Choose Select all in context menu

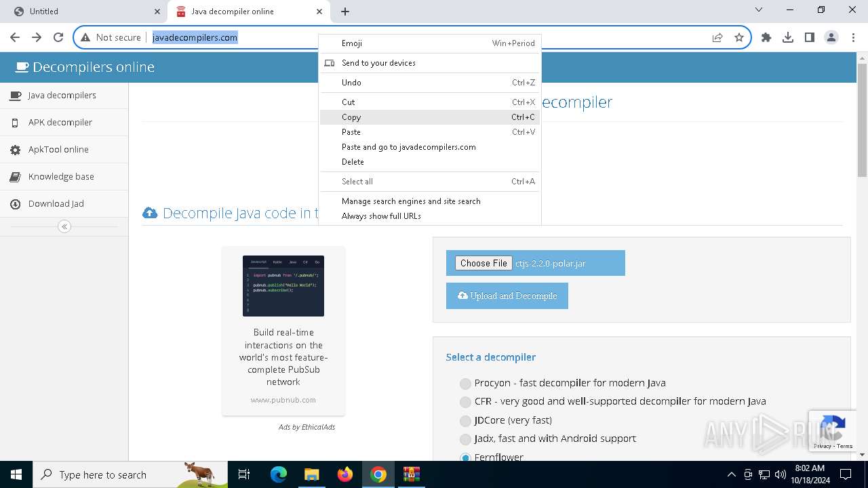coord(430,182)
